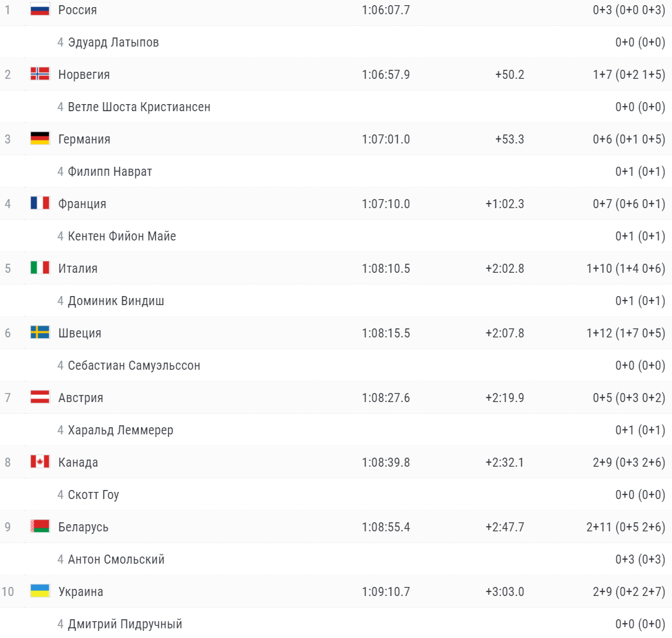This screenshot has height=638, width=672.
Task: Click the Swedish flag icon
Action: [39, 333]
